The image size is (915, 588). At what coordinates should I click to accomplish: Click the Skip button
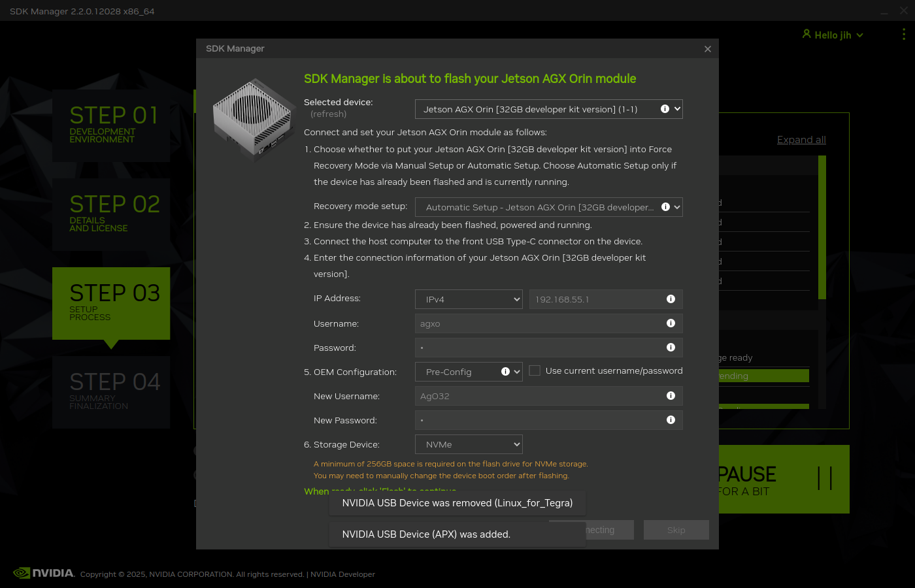click(676, 530)
